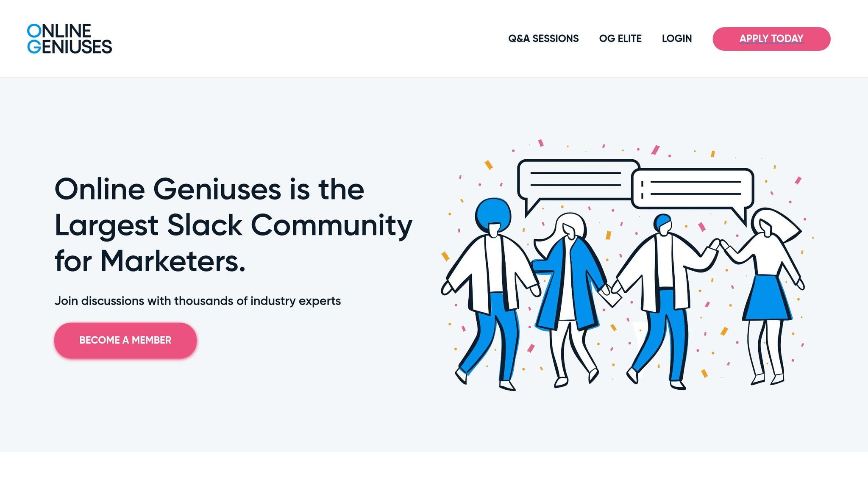
Task: Click the Apply Today button
Action: click(771, 39)
